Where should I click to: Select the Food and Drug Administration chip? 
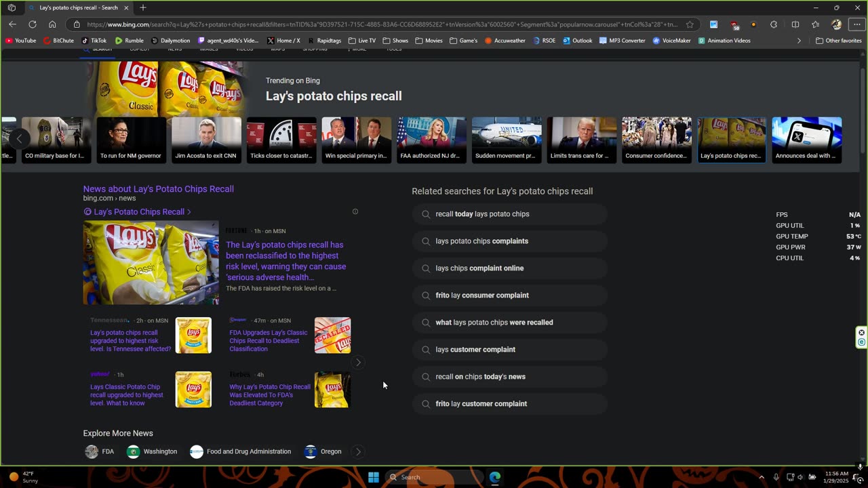pyautogui.click(x=241, y=451)
